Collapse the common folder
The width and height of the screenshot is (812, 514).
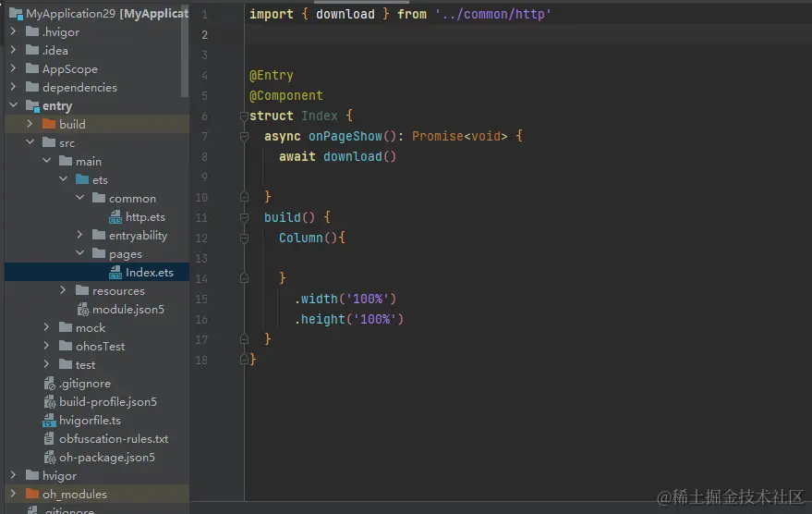(79, 198)
